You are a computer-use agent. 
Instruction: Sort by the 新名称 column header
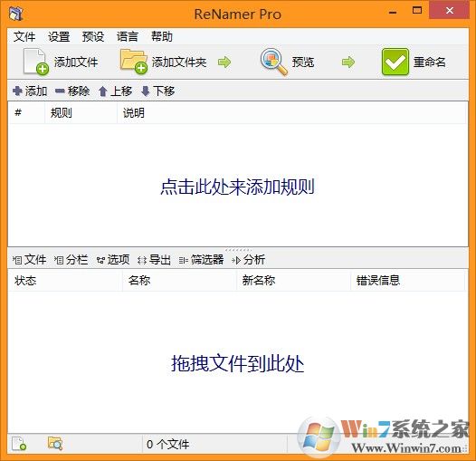point(293,280)
